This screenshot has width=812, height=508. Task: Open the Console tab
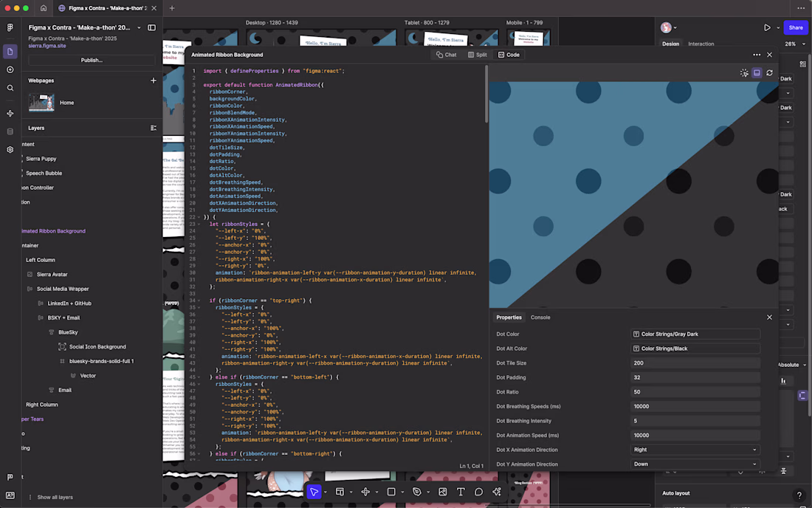[x=540, y=317]
